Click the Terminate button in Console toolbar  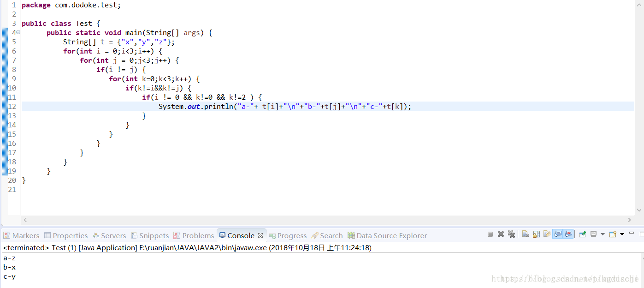click(x=490, y=234)
